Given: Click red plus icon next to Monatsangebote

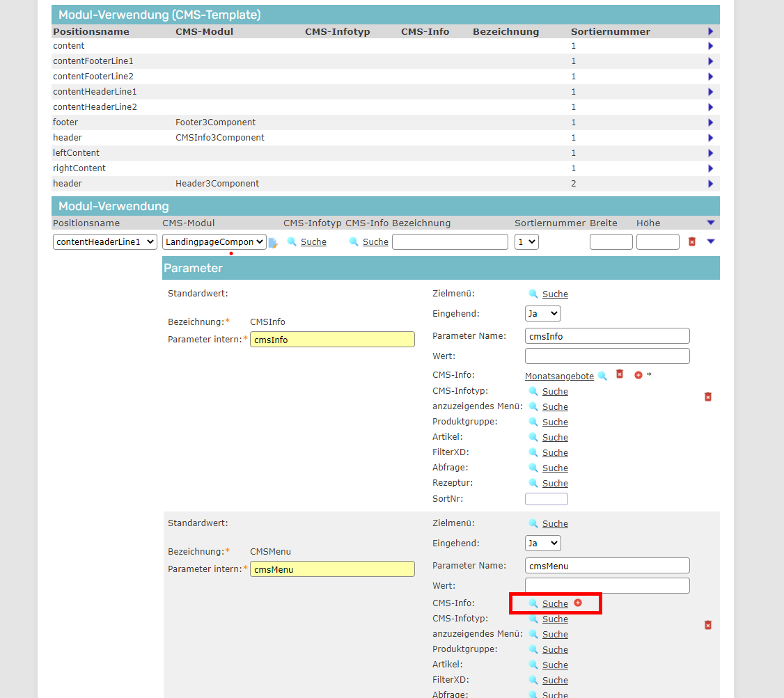Looking at the screenshot, I should pyautogui.click(x=638, y=375).
